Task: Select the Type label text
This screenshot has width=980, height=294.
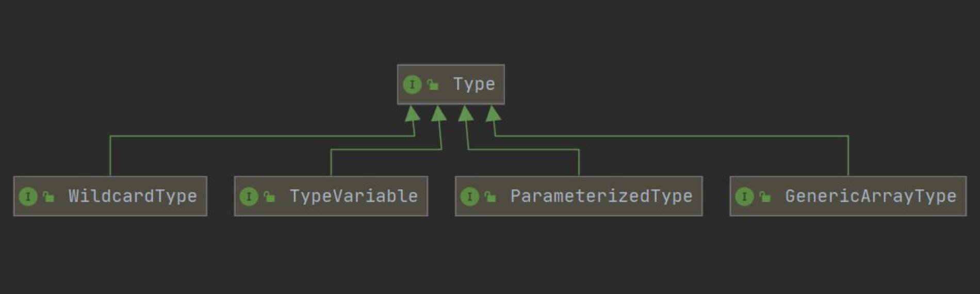Action: (474, 84)
